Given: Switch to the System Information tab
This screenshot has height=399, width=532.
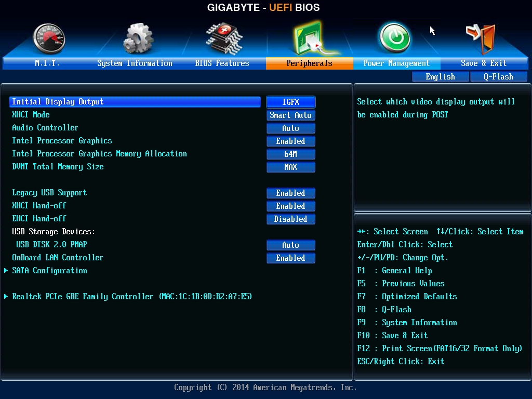Looking at the screenshot, I should (135, 63).
